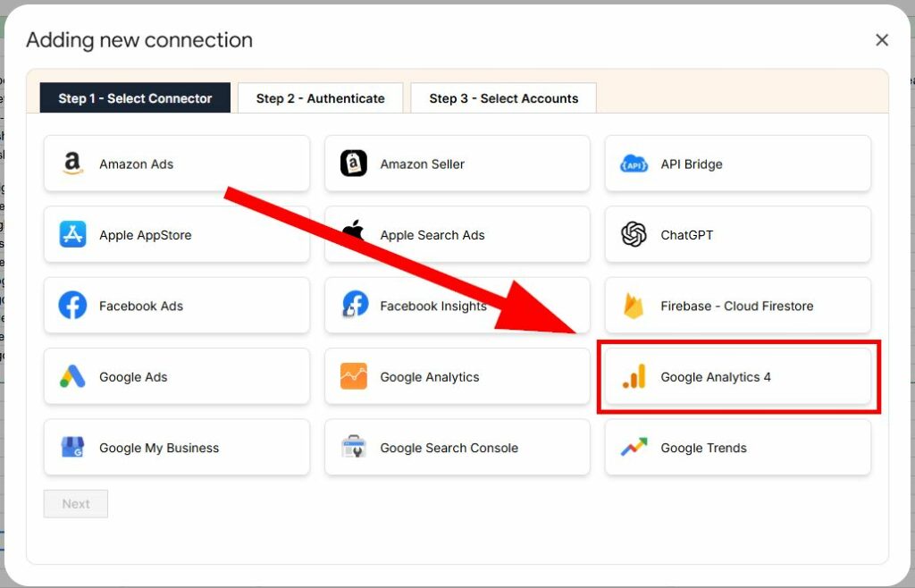
Task: Choose the API Bridge connector label
Action: click(x=692, y=164)
